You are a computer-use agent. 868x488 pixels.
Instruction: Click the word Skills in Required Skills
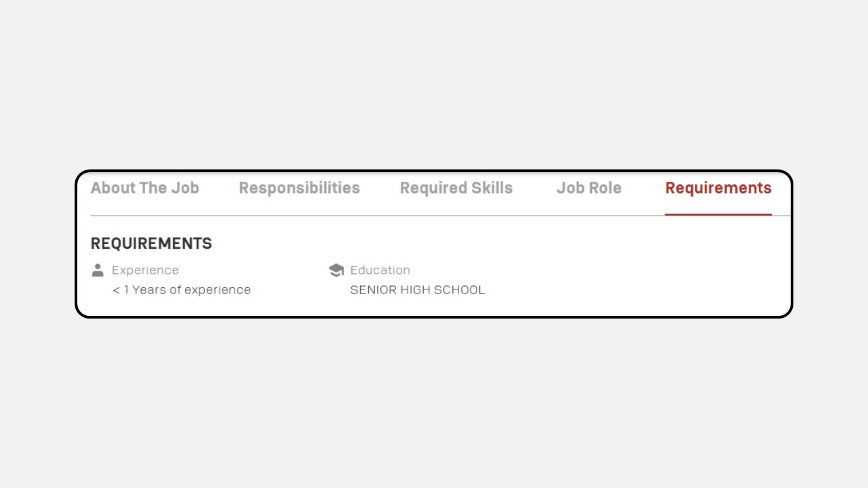point(492,188)
